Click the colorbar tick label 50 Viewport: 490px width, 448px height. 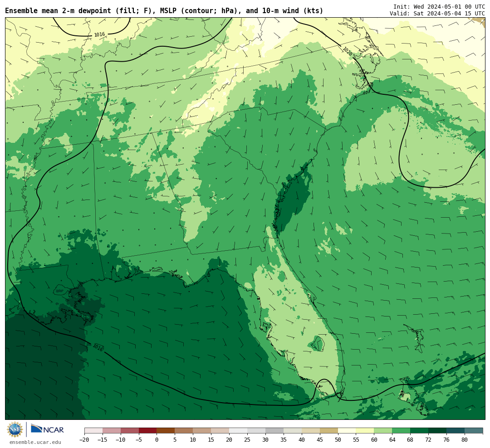[x=338, y=440]
